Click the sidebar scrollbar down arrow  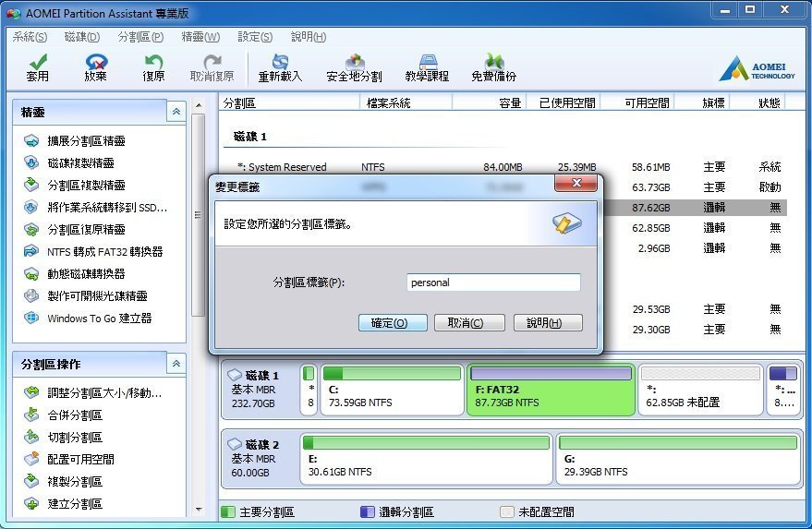coord(199,510)
